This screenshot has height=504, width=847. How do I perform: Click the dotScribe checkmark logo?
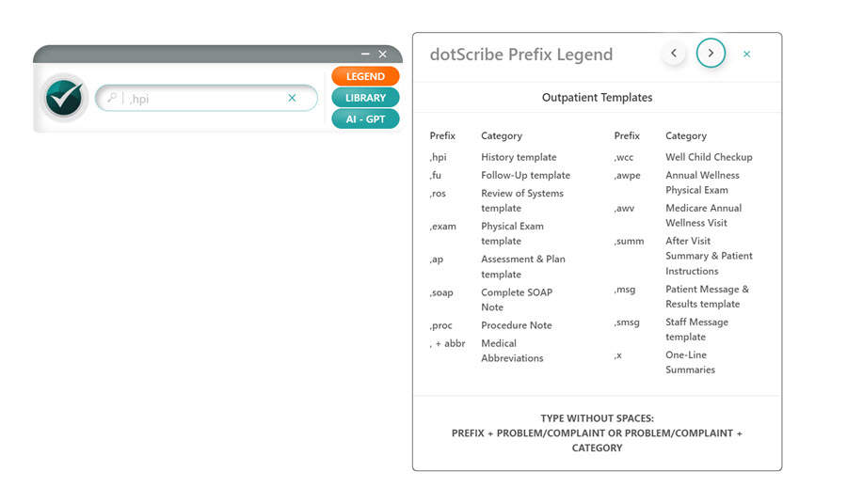coord(64,98)
